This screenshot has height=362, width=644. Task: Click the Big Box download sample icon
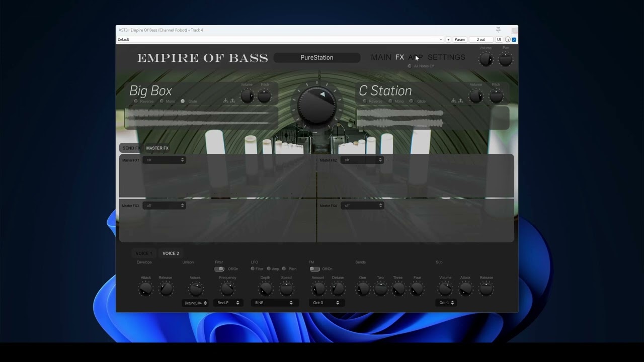coord(226,101)
